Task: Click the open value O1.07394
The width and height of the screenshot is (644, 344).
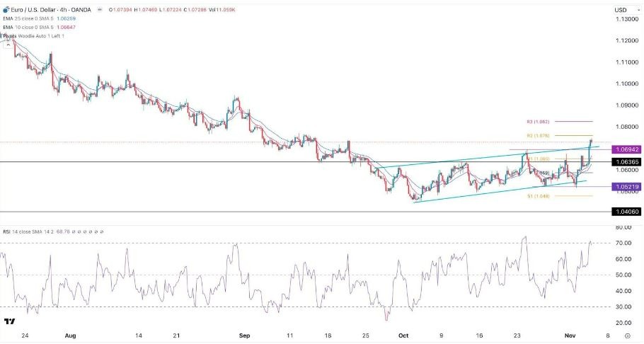Action: [120, 10]
